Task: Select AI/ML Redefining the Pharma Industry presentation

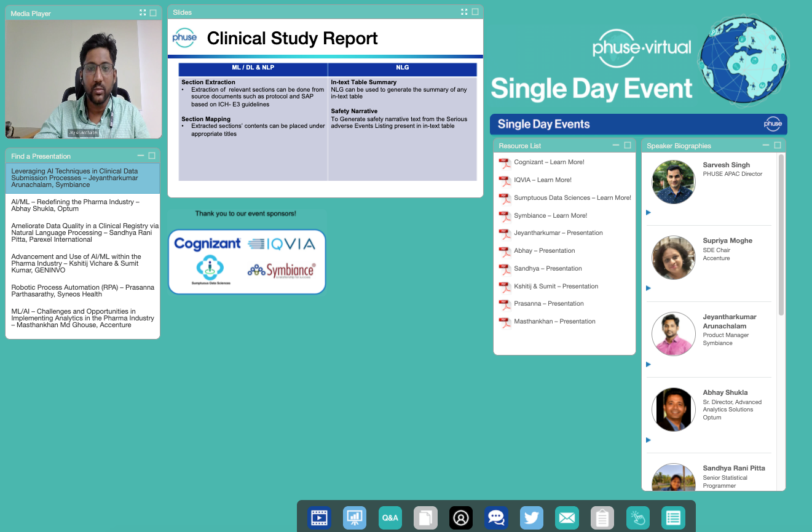Action: click(82, 205)
